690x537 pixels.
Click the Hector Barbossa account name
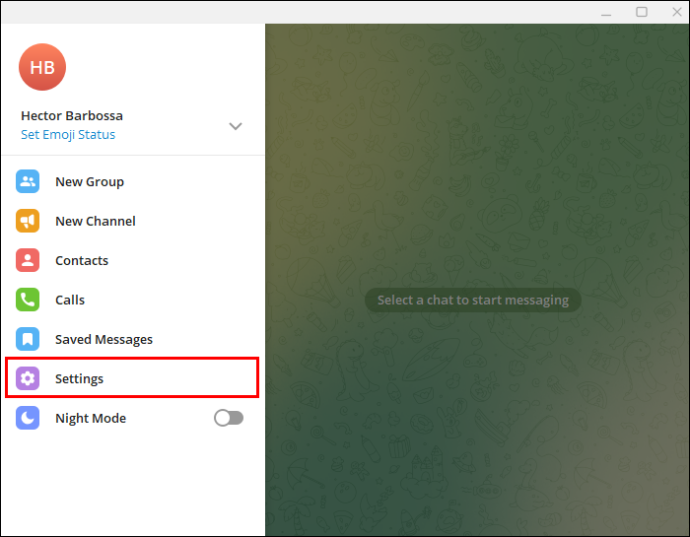click(x=72, y=116)
